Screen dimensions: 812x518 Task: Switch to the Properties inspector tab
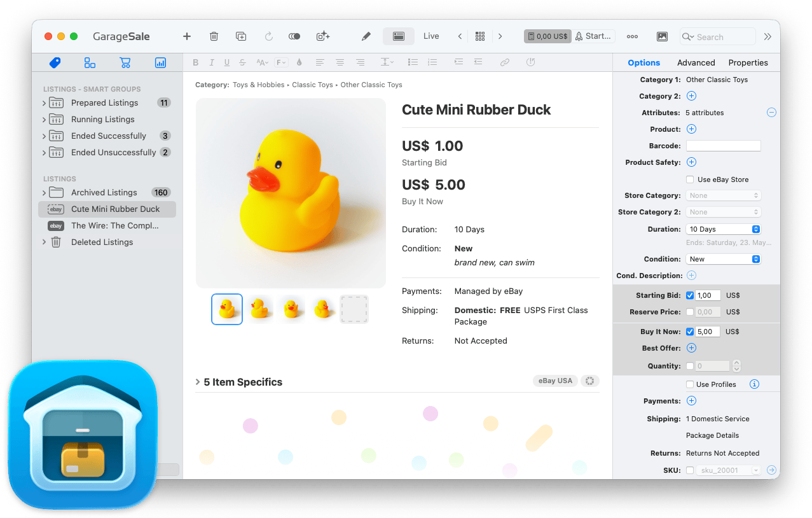click(x=748, y=62)
